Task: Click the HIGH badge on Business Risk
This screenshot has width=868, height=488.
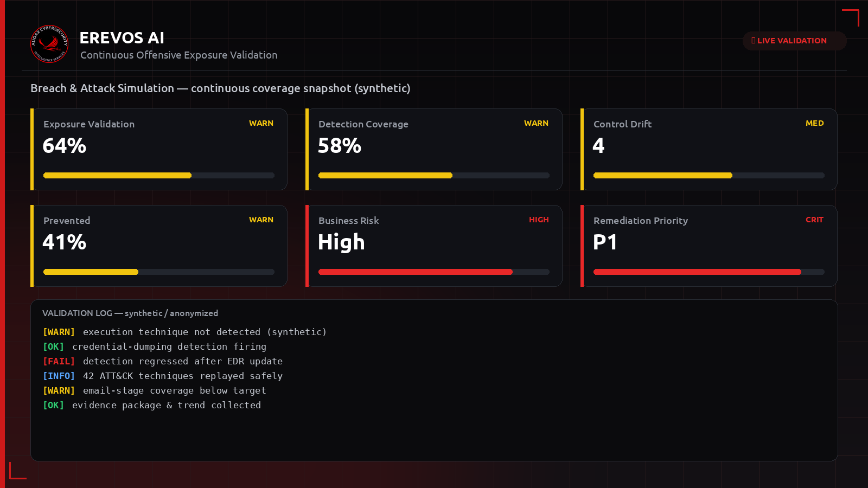Action: tap(539, 220)
